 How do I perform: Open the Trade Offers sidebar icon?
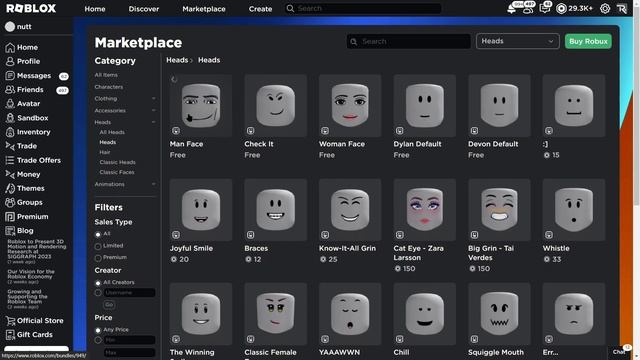[x=10, y=160]
